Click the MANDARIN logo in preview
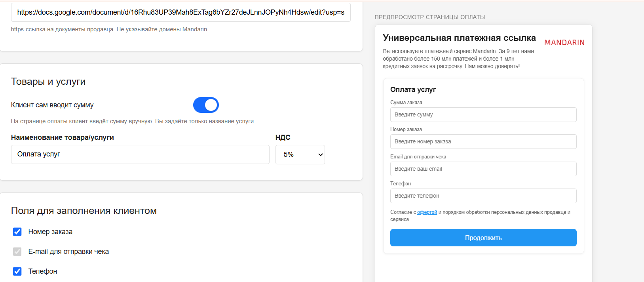This screenshot has height=282, width=644. [564, 42]
